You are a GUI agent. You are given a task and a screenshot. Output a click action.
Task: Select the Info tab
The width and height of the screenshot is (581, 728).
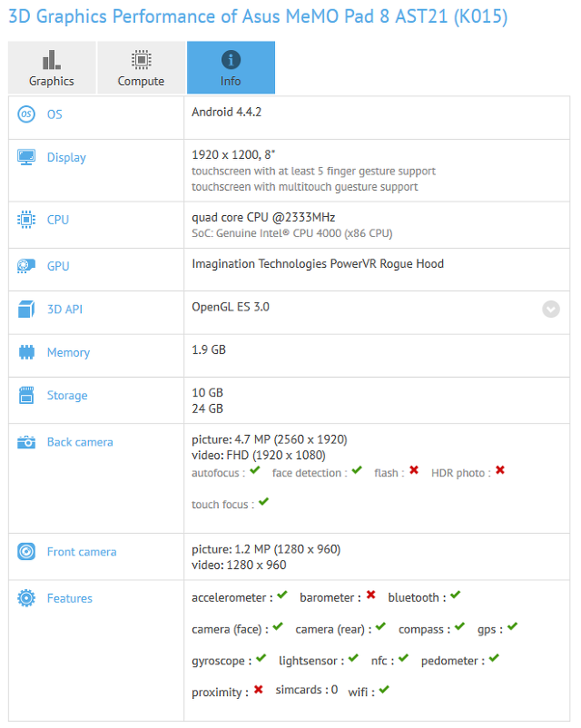tap(231, 67)
